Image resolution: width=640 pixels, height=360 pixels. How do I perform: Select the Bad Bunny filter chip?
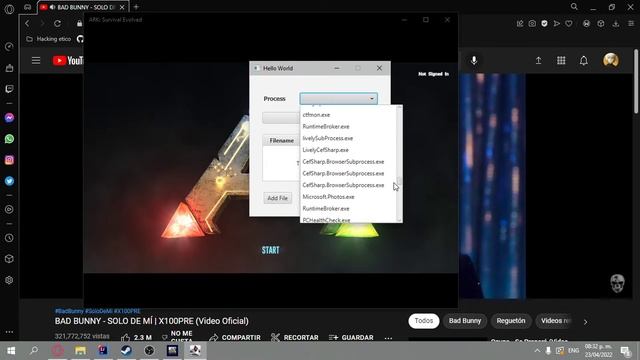[x=465, y=321]
